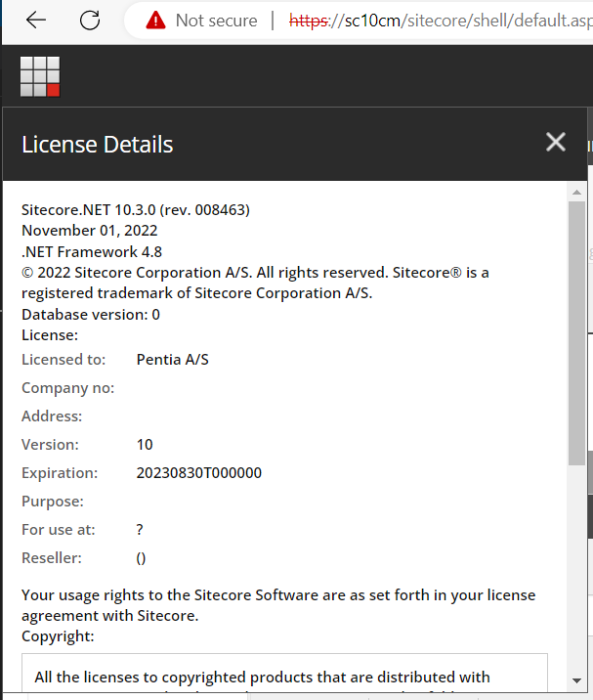Click the copyright text box
This screenshot has width=593, height=700.
(x=284, y=674)
